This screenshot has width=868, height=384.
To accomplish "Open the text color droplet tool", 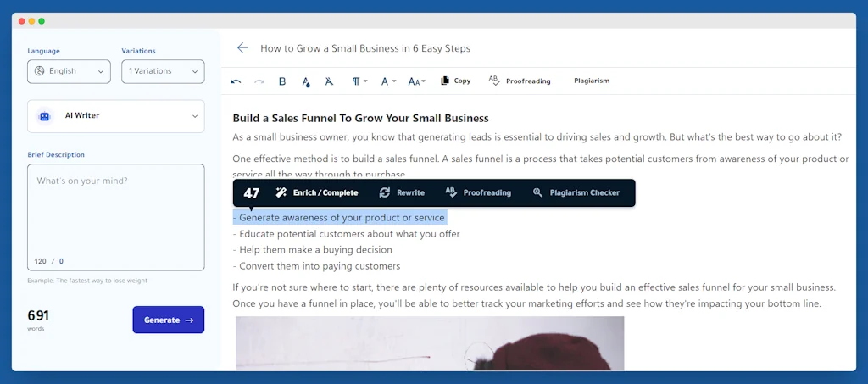I will pos(306,81).
